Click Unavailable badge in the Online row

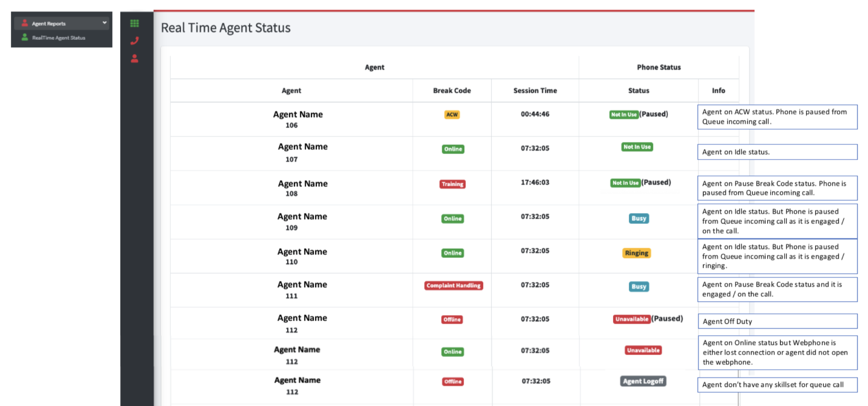coord(643,350)
